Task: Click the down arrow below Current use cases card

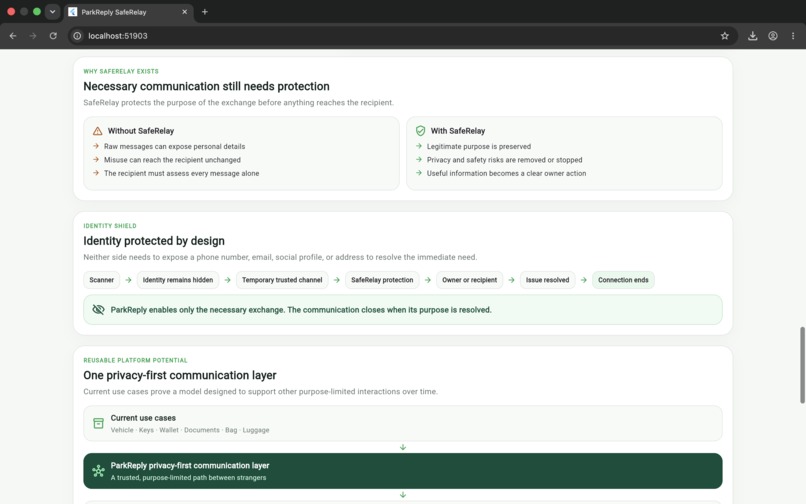Action: [x=403, y=447]
